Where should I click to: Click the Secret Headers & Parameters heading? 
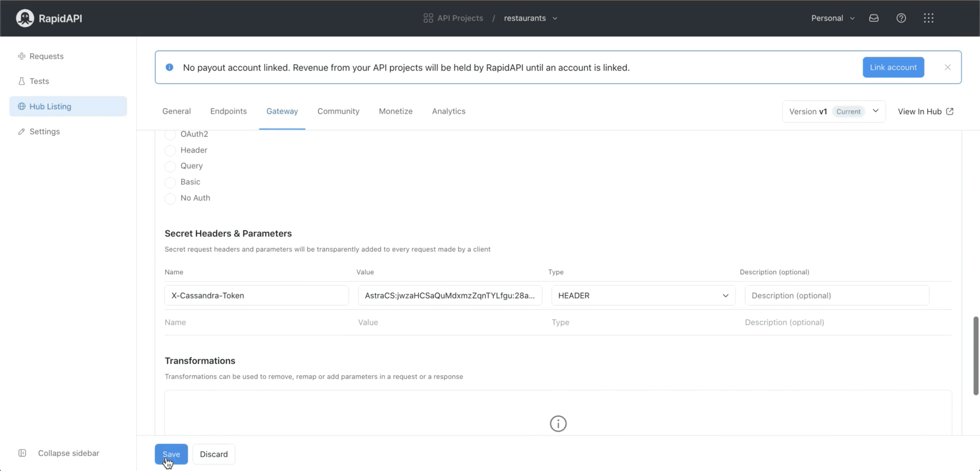228,233
